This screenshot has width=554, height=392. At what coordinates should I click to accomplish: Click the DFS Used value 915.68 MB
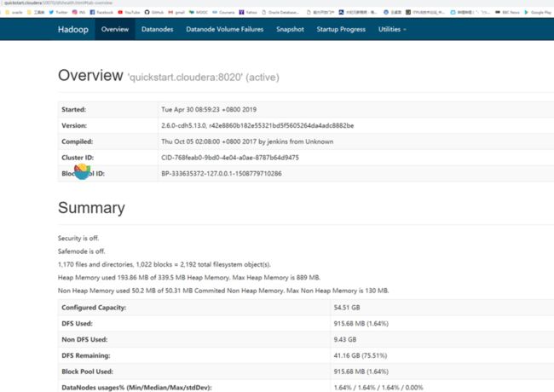click(x=361, y=324)
